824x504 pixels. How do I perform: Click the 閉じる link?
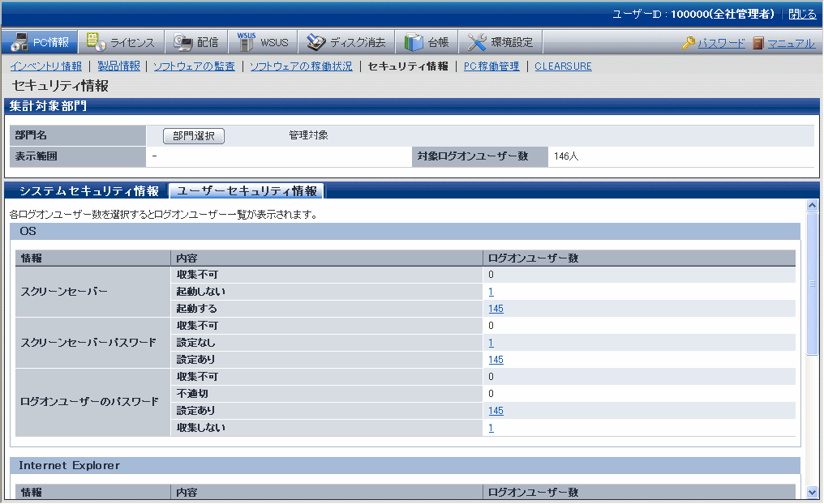click(802, 14)
